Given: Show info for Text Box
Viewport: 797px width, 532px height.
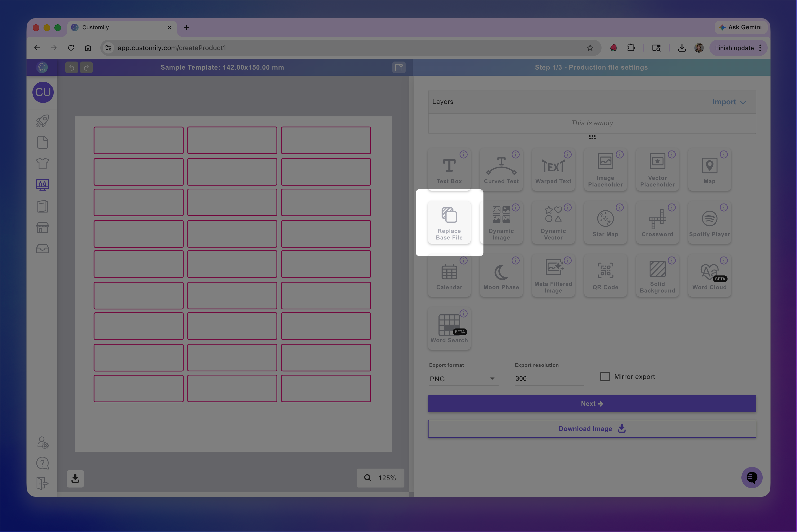Looking at the screenshot, I should (x=464, y=154).
